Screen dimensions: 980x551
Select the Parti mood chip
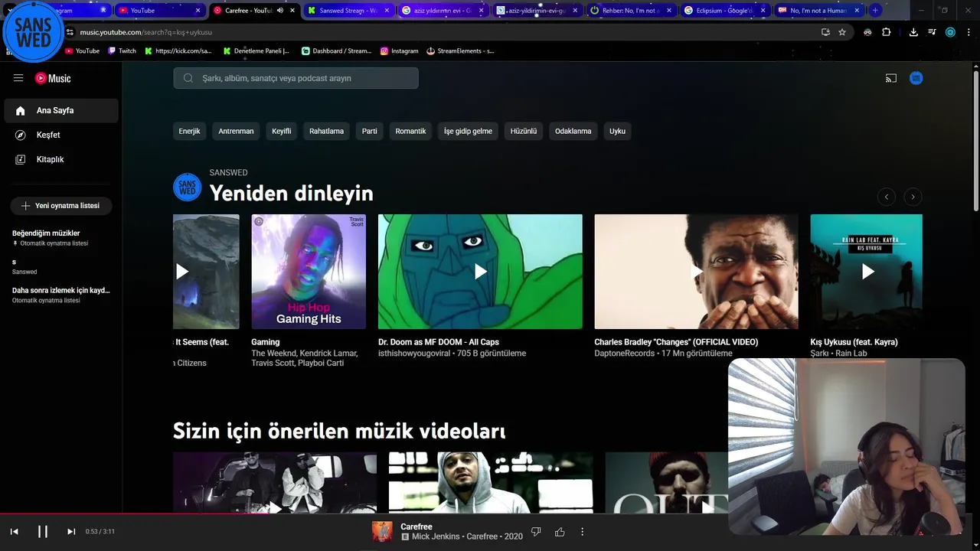pyautogui.click(x=369, y=131)
